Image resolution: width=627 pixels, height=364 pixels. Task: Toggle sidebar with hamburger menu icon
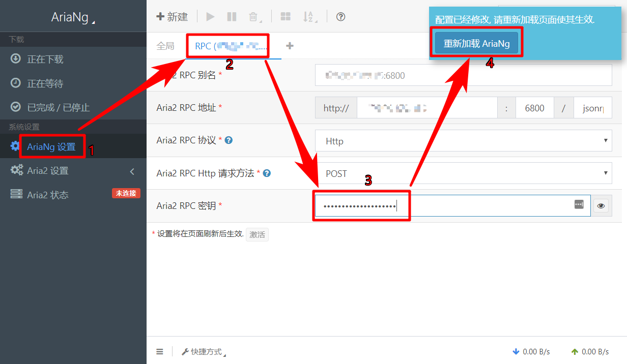pos(160,352)
